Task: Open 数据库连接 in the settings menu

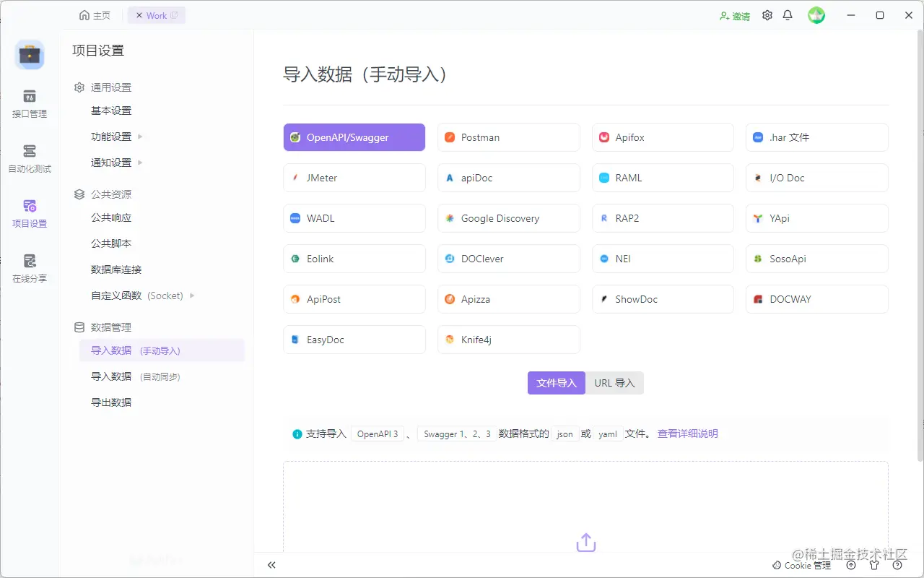Action: point(116,269)
